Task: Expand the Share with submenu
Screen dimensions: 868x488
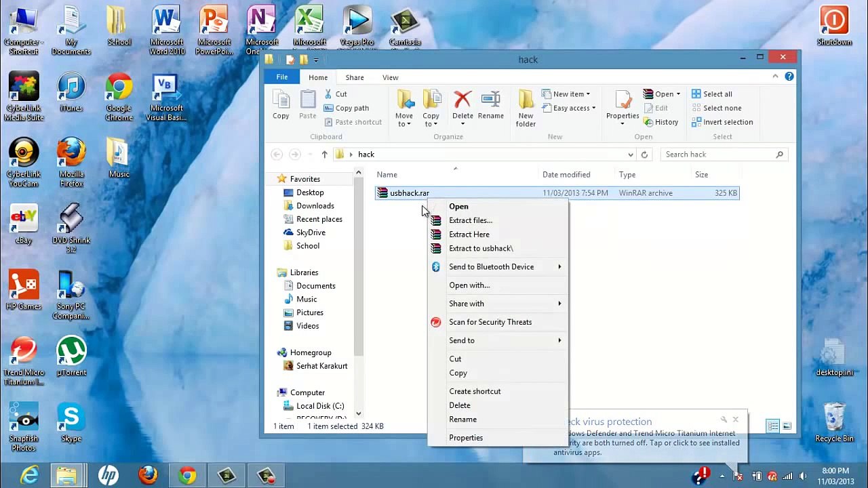Action: (497, 304)
